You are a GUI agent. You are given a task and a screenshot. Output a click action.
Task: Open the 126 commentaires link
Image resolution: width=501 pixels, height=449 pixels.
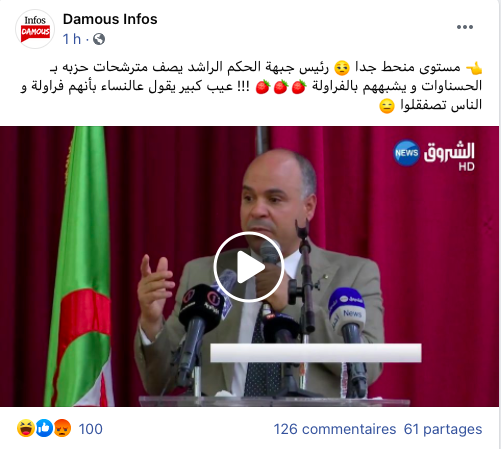click(335, 429)
